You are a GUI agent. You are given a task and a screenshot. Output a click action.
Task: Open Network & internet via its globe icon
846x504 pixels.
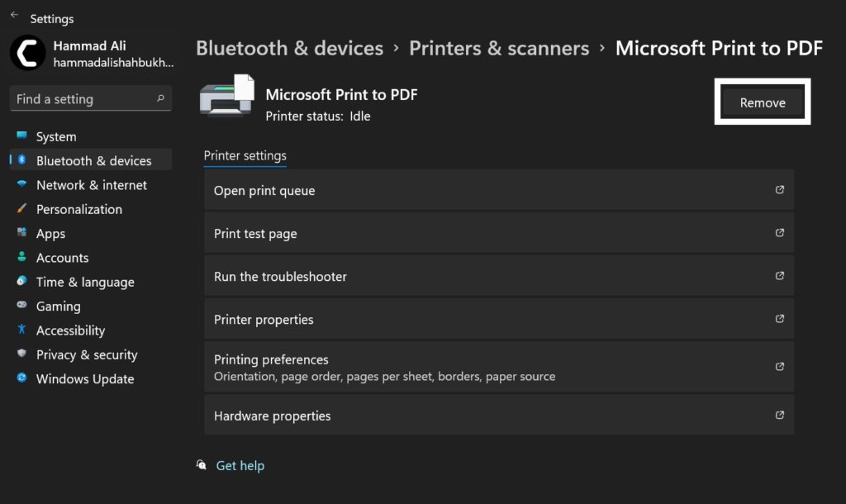pos(21,184)
